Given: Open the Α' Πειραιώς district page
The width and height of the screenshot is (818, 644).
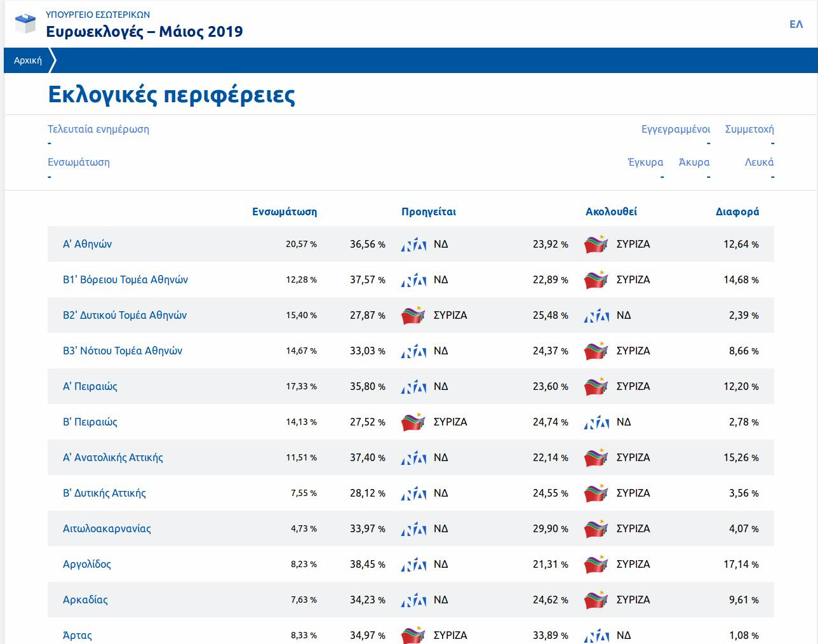Looking at the screenshot, I should click(90, 386).
